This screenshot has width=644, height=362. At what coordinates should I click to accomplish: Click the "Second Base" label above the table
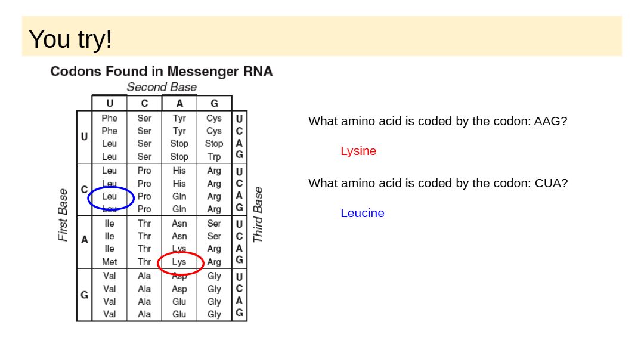coord(161,87)
